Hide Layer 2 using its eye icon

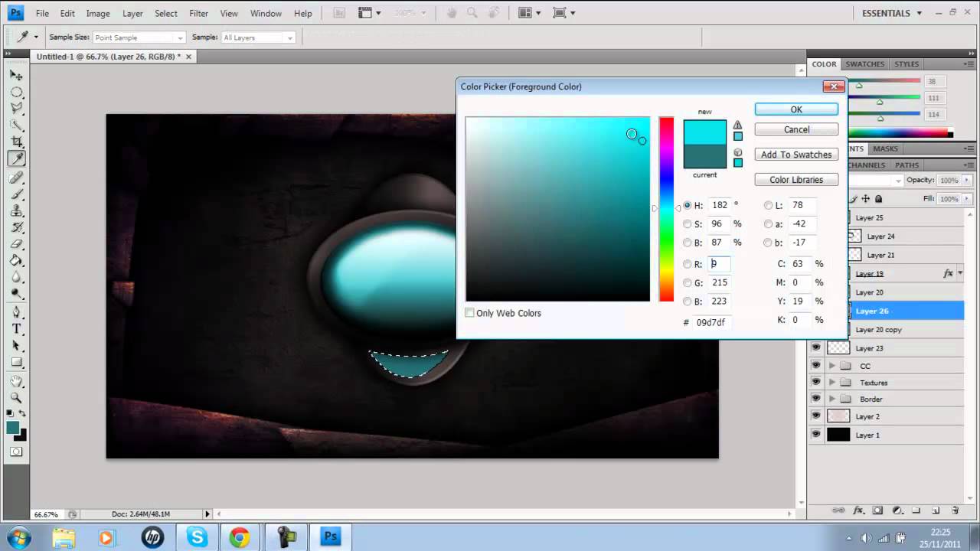click(x=816, y=416)
